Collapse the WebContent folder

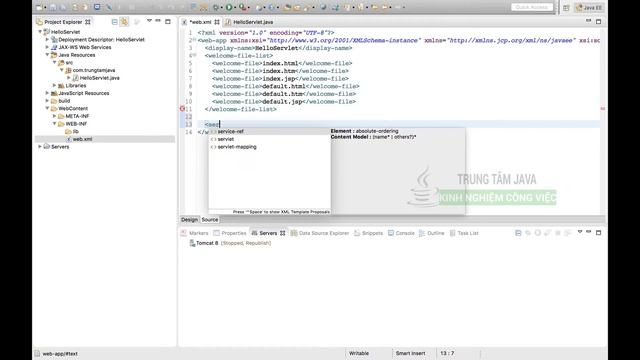click(47, 108)
